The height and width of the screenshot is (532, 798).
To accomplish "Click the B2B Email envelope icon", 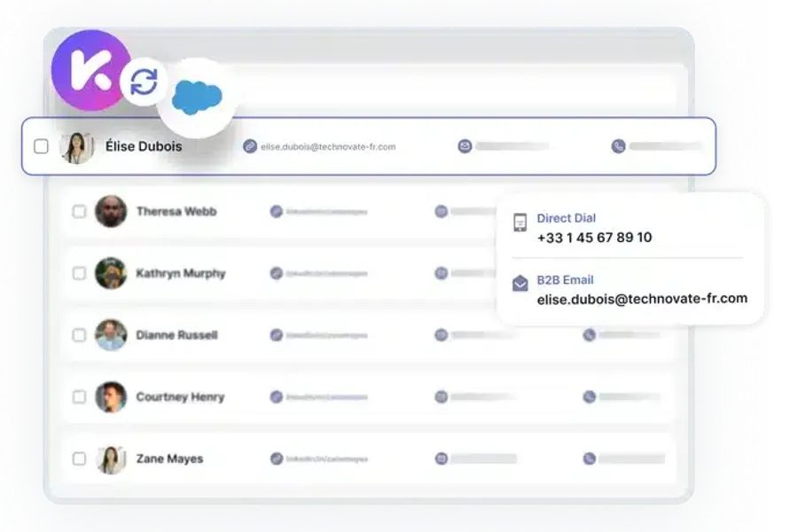I will click(x=521, y=282).
